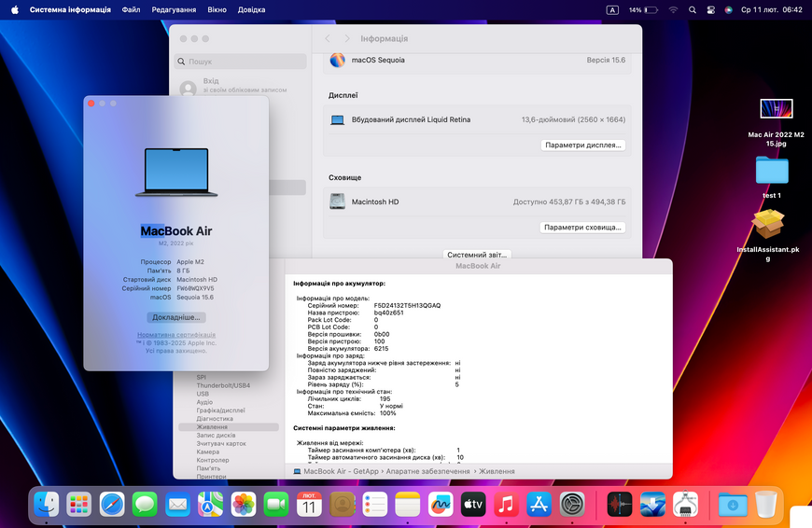Select Контролер in the report sidebar
Image resolution: width=812 pixels, height=528 pixels.
click(x=212, y=460)
